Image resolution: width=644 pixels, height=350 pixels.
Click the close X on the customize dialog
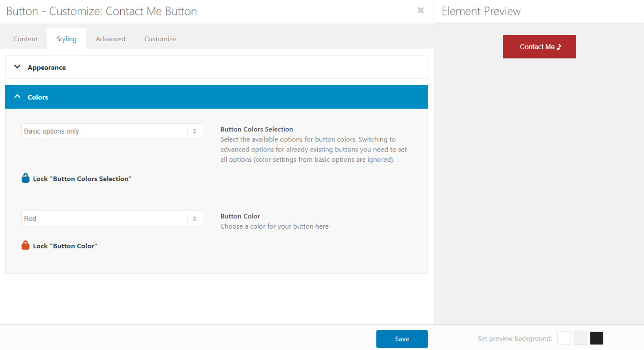coord(420,11)
